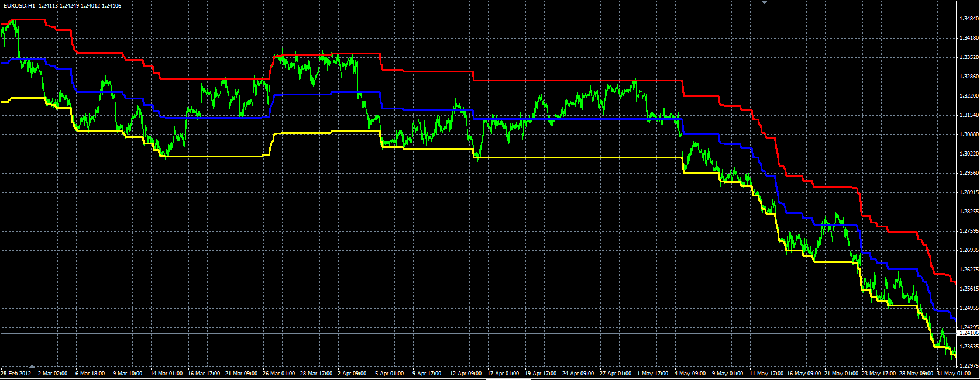Screen dimensions: 980x380
Task: Click time axis label 9 Mar 10:00
Action: (x=128, y=374)
